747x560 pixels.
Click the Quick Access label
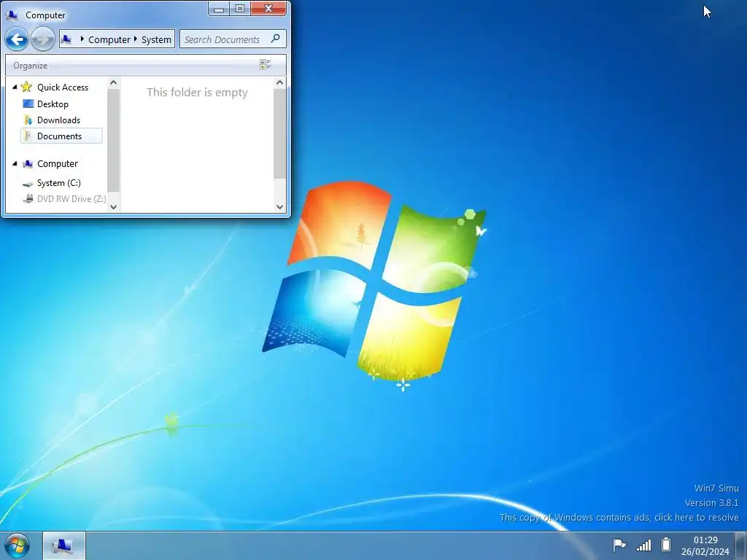[63, 87]
